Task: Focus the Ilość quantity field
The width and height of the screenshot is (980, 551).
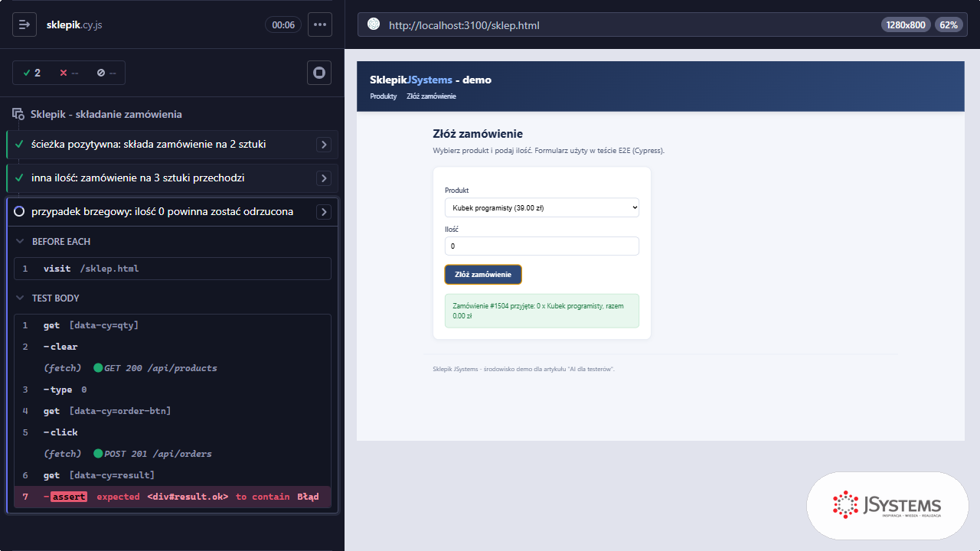Action: pyautogui.click(x=541, y=246)
